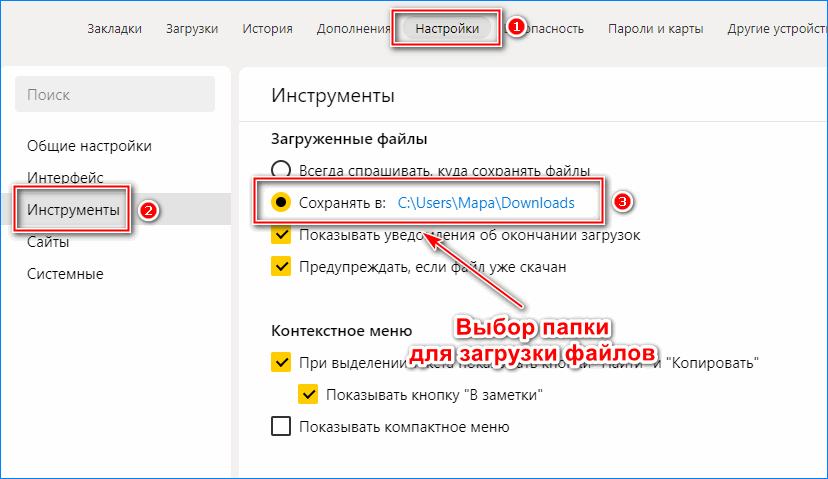Open the История tab
Viewport: 828px width, 479px height.
coord(267,29)
